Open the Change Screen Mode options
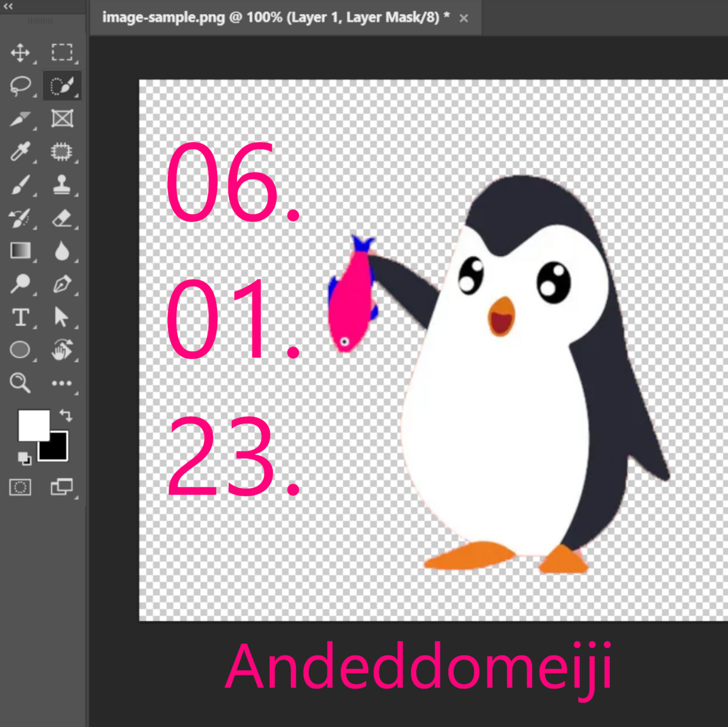The height and width of the screenshot is (727, 728). pyautogui.click(x=61, y=487)
